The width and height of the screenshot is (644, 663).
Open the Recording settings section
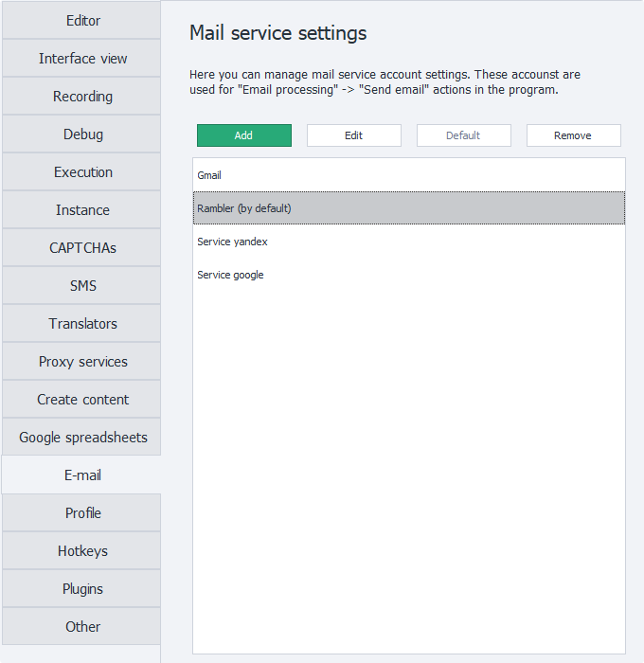pyautogui.click(x=81, y=97)
